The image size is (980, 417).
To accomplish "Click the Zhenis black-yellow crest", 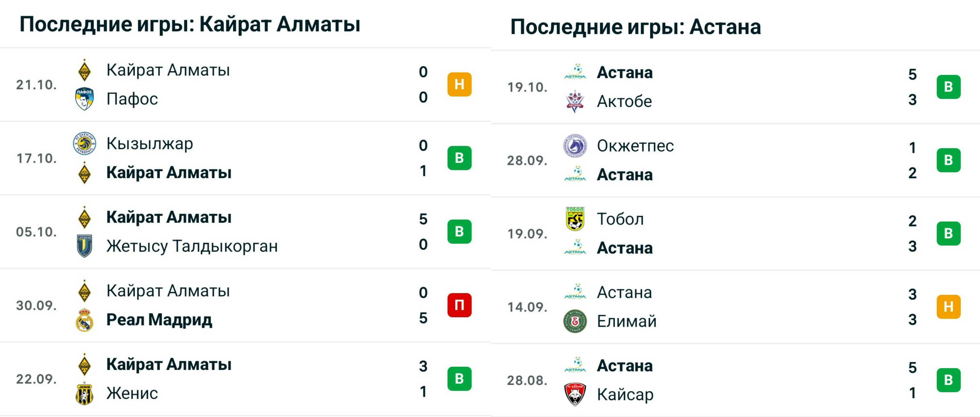I will [x=84, y=393].
